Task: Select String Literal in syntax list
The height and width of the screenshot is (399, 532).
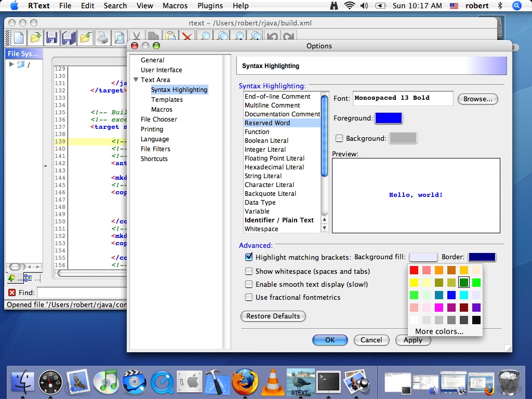Action: click(263, 176)
